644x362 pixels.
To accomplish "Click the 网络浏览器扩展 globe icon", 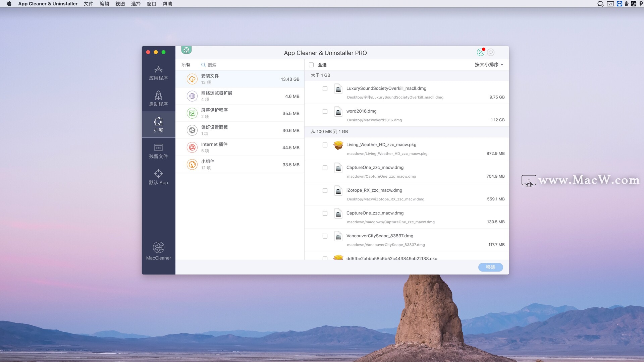I will 192,96.
